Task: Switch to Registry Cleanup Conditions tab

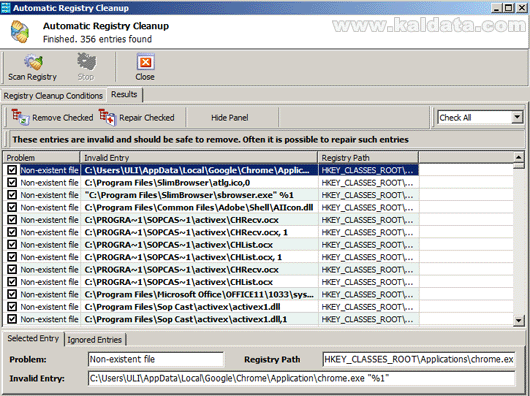Action: tap(53, 96)
